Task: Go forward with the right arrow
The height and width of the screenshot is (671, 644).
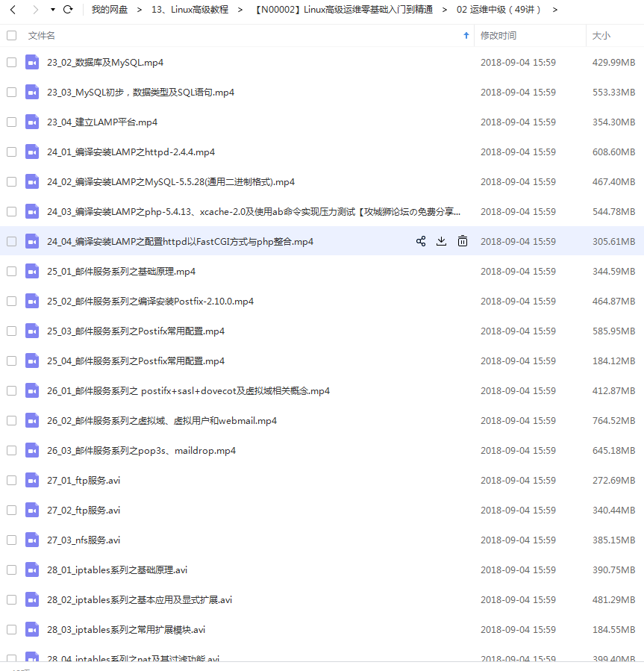Action: coord(36,10)
